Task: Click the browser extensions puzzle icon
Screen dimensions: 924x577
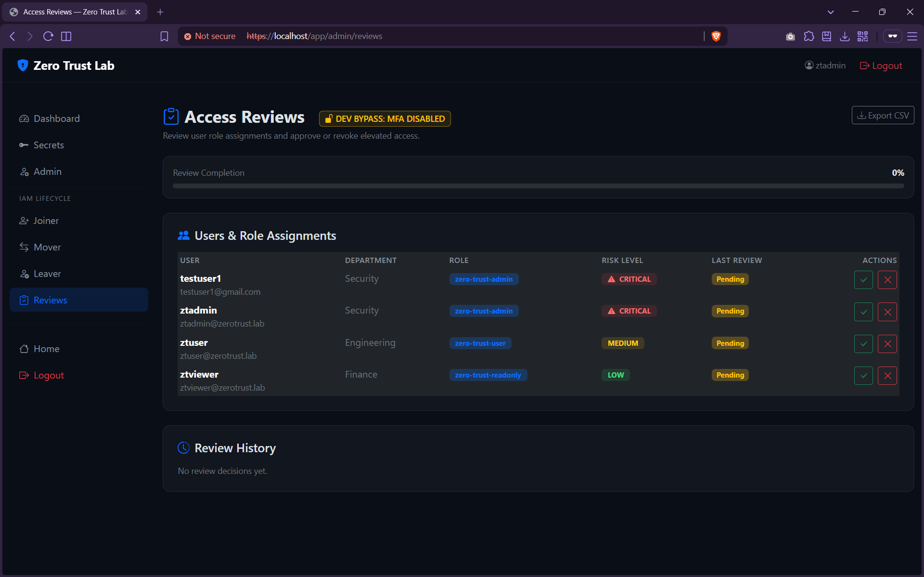Action: tap(808, 36)
